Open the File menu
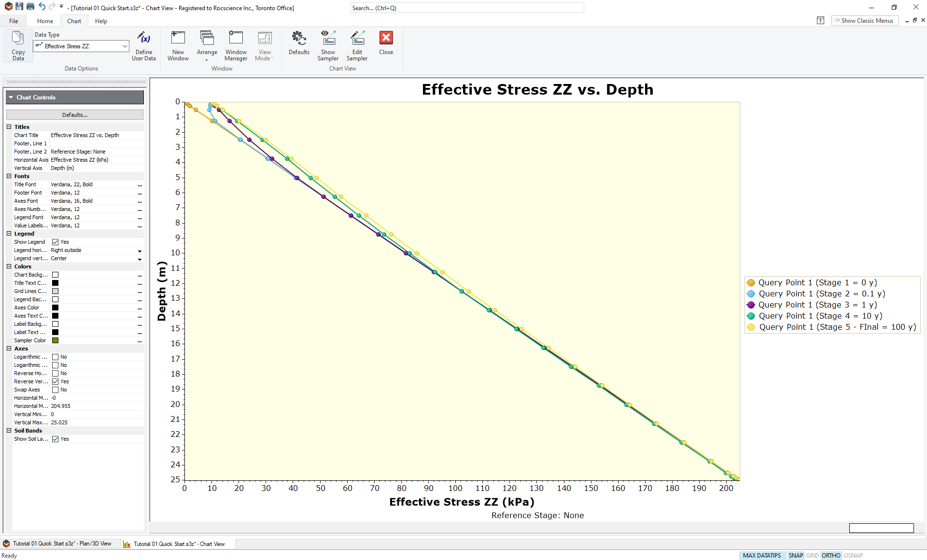The image size is (927, 560). [x=14, y=21]
